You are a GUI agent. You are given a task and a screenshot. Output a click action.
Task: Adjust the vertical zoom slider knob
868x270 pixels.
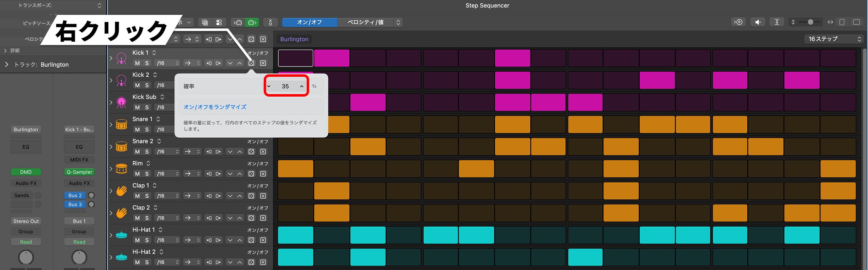pyautogui.click(x=811, y=22)
